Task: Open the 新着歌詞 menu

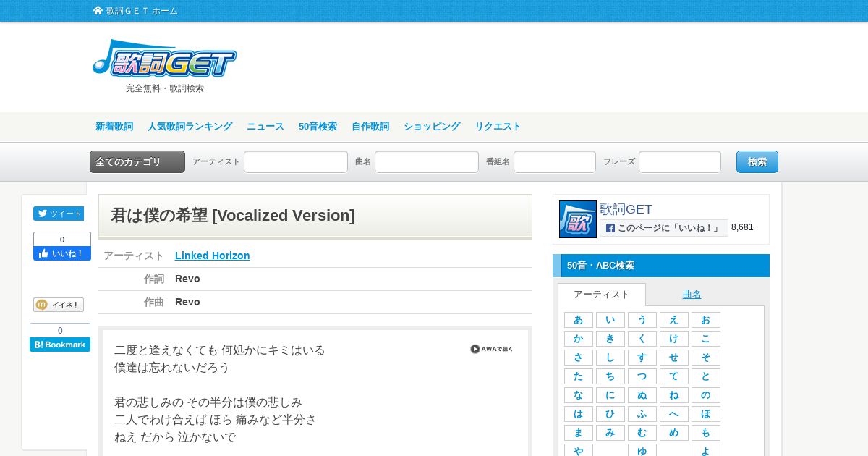Action: (x=114, y=126)
